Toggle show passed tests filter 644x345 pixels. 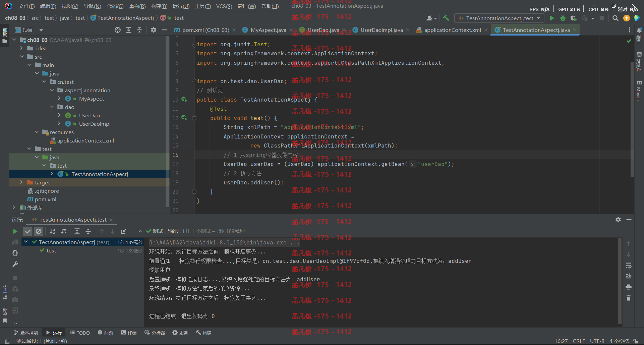tap(28, 231)
